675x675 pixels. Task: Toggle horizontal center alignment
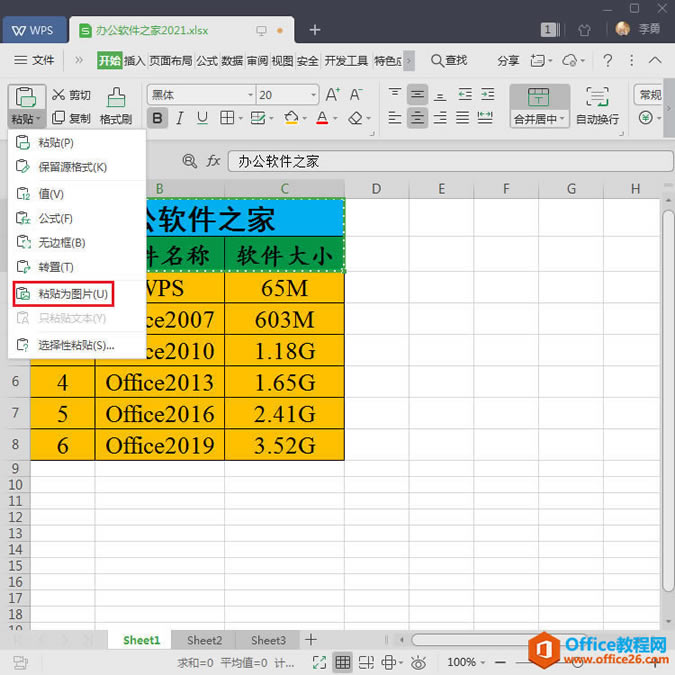coord(417,118)
